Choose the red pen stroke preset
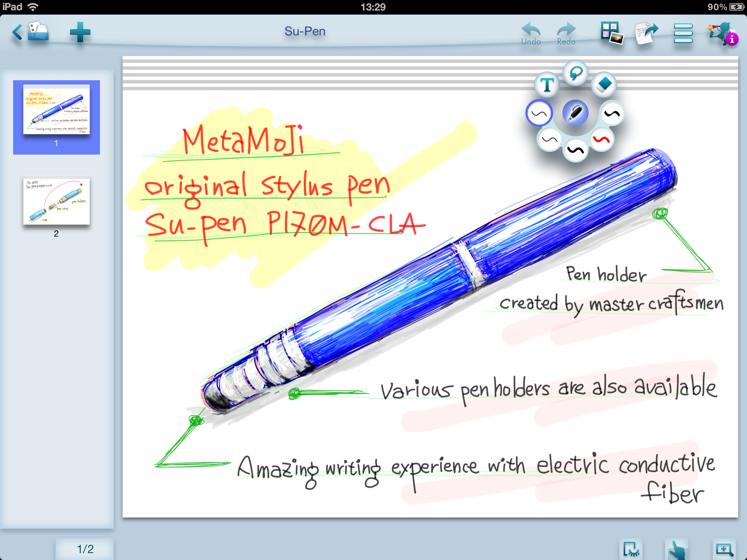This screenshot has height=560, width=747. click(601, 140)
